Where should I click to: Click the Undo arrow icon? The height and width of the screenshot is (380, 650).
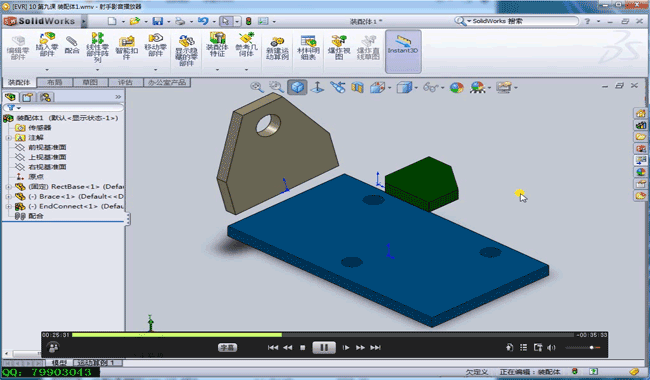[x=203, y=21]
